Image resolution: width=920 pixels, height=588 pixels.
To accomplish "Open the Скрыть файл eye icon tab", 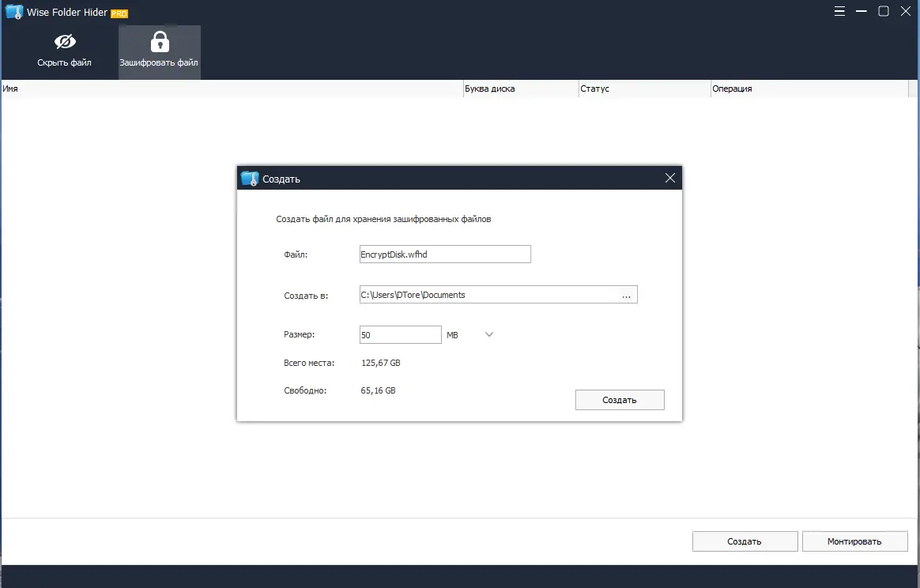I will (64, 51).
